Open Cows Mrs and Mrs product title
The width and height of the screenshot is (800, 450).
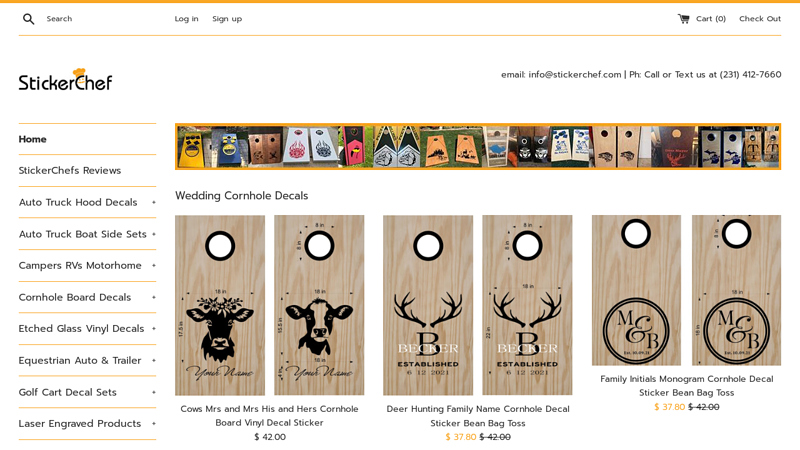[269, 416]
